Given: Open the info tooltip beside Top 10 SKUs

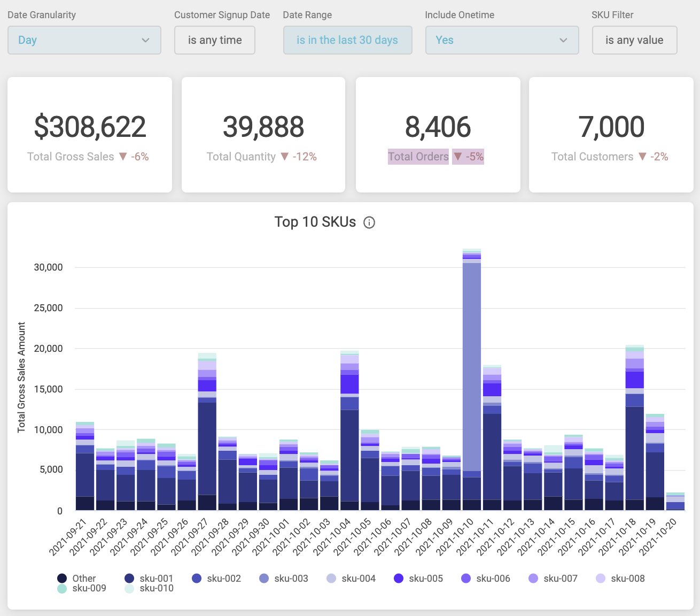Looking at the screenshot, I should pos(369,222).
